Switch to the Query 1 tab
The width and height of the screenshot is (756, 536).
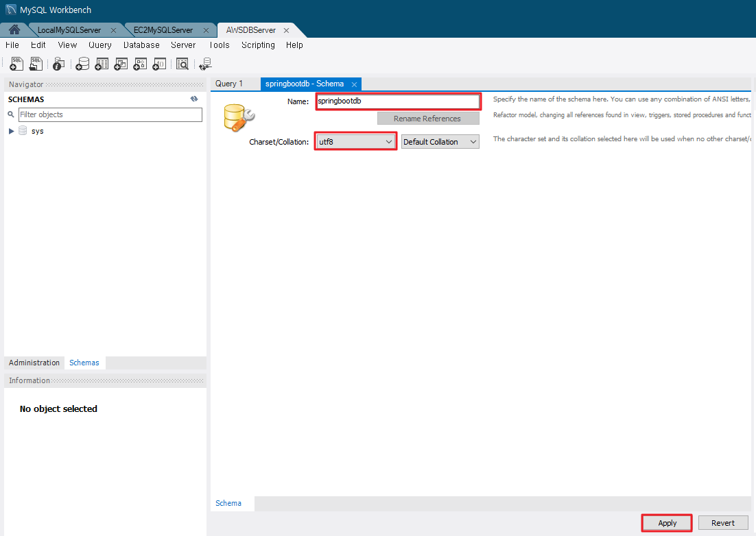pyautogui.click(x=229, y=84)
